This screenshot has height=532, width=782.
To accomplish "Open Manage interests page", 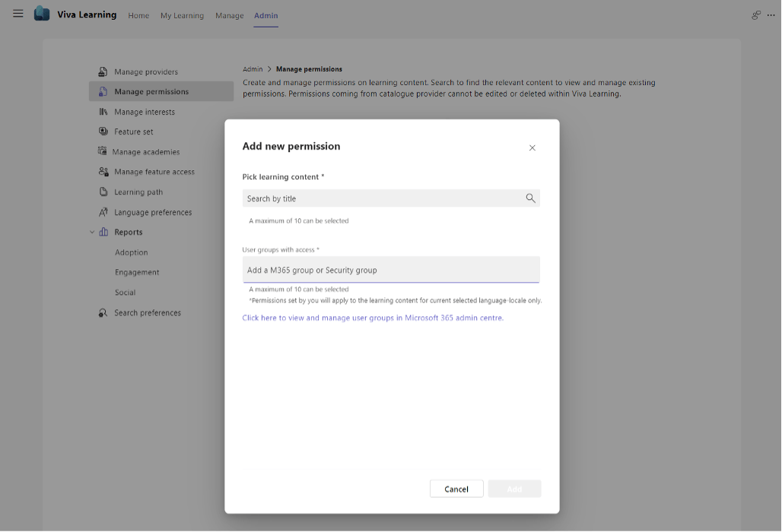I will pos(145,112).
